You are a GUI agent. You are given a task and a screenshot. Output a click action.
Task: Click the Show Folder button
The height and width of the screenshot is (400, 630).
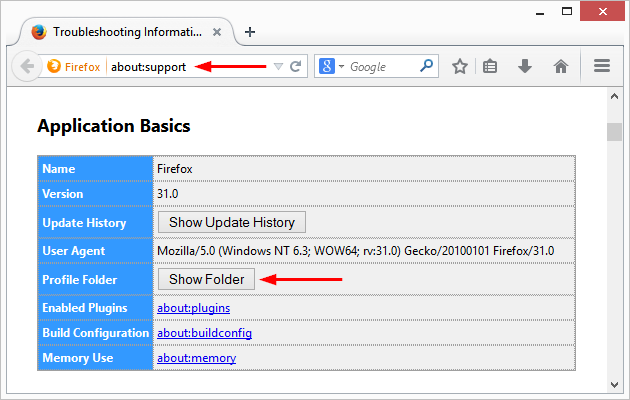pos(207,279)
